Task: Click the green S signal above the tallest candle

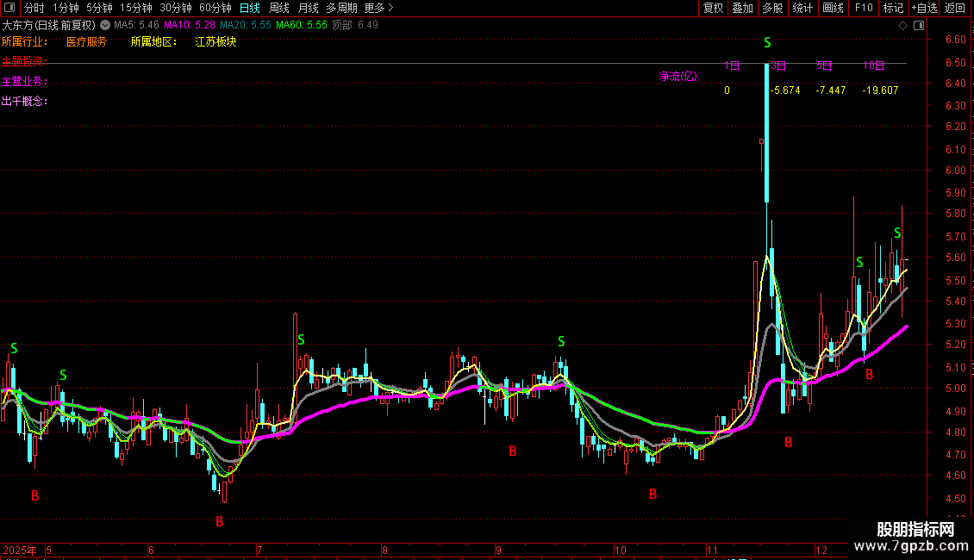Action: [767, 43]
